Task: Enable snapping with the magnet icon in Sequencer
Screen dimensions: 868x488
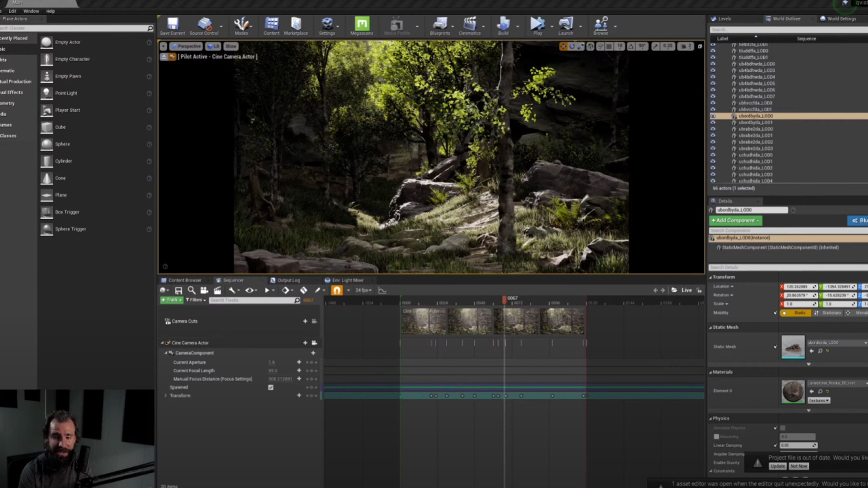Action: click(x=337, y=290)
